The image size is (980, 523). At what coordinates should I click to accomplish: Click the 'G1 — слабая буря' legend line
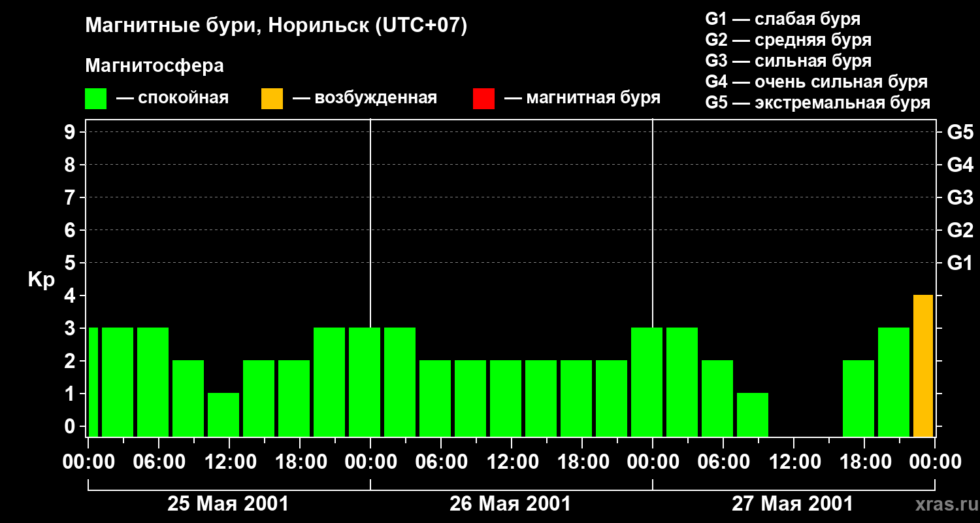(783, 19)
